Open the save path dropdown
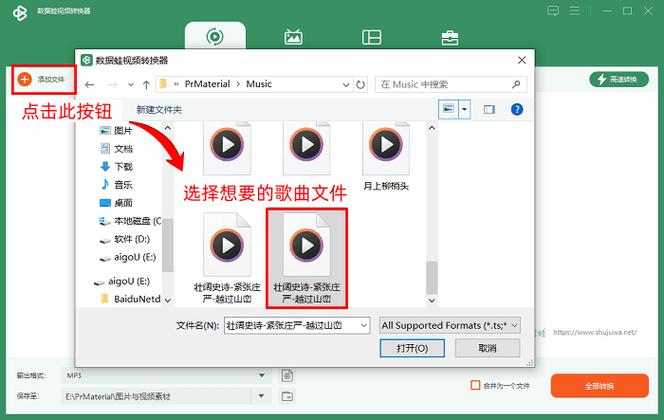The width and height of the screenshot is (664, 420). [x=261, y=396]
